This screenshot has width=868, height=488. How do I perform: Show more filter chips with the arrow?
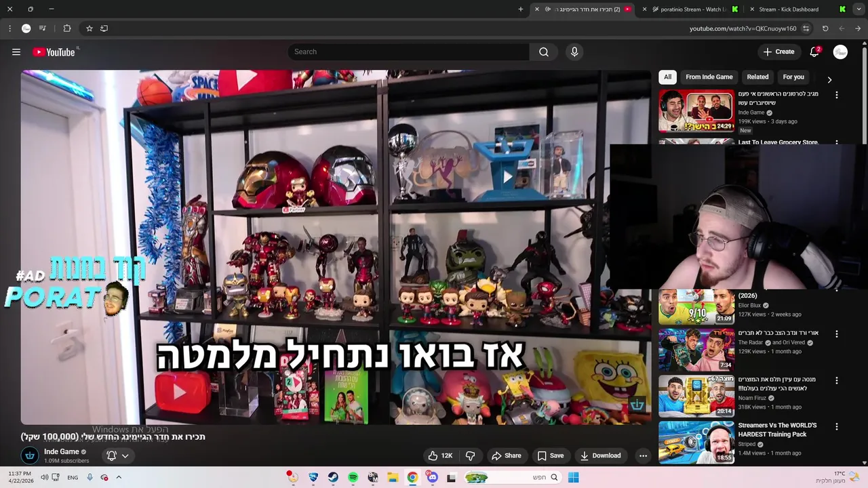tap(829, 79)
